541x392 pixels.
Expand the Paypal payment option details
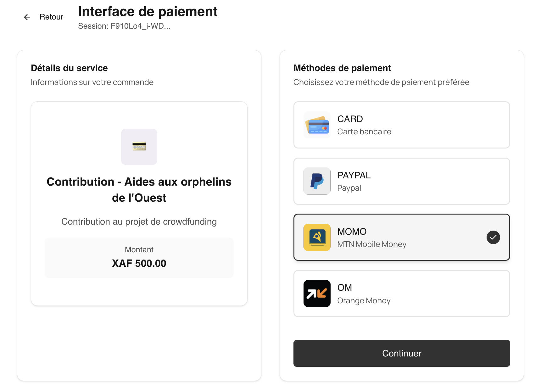pos(401,181)
